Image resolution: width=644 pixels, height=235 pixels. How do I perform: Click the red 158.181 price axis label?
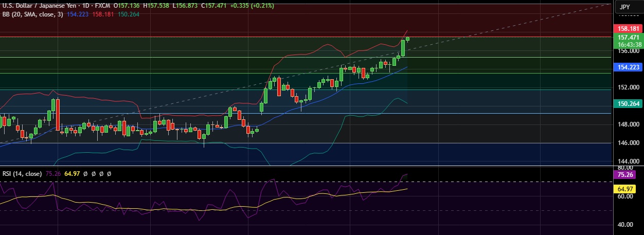point(629,29)
